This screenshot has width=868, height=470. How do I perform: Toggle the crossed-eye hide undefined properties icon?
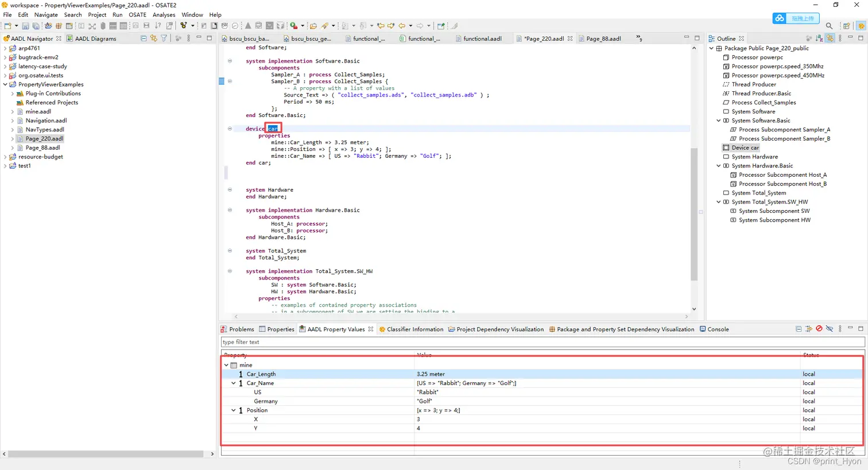click(830, 329)
